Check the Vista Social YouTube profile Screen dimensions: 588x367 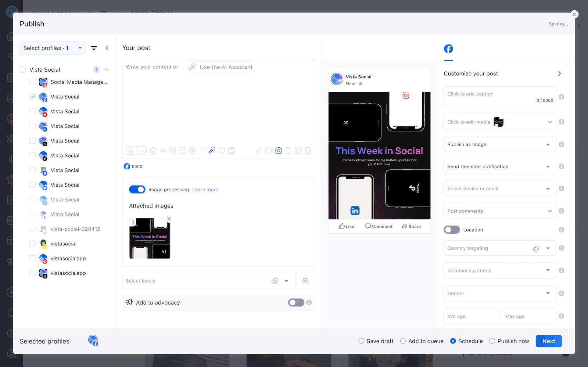(x=33, y=111)
